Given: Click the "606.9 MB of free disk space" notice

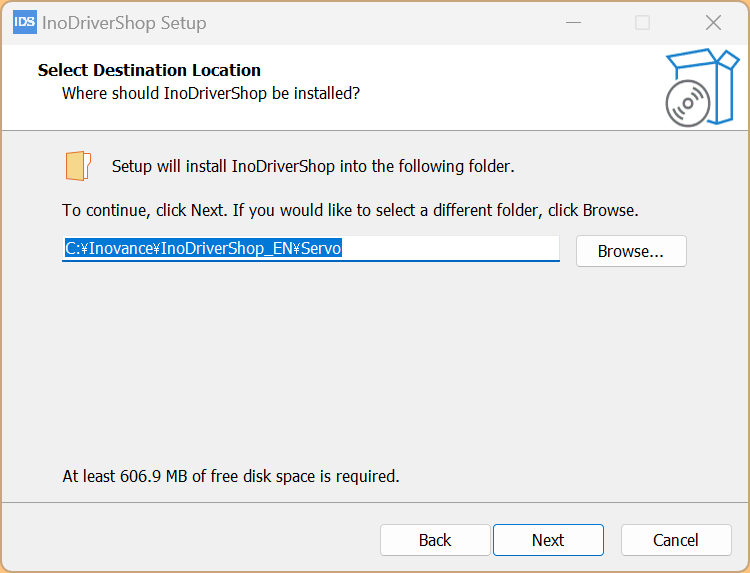Looking at the screenshot, I should click(x=231, y=476).
